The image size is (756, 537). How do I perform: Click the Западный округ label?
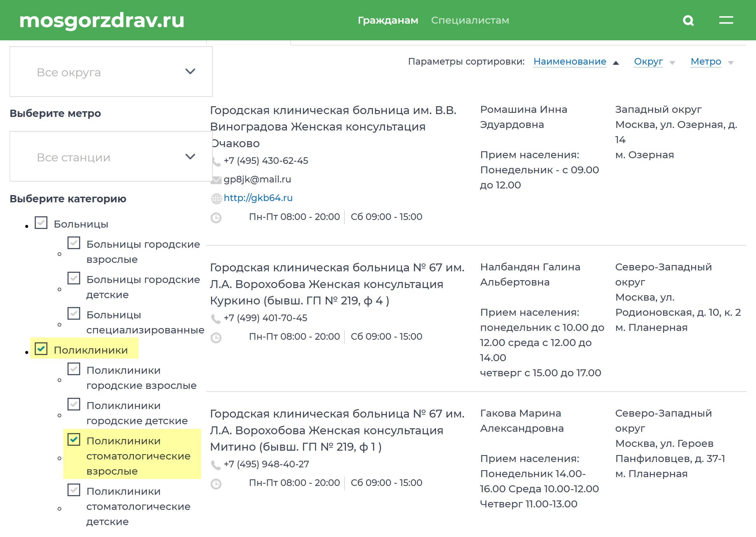pyautogui.click(x=658, y=109)
